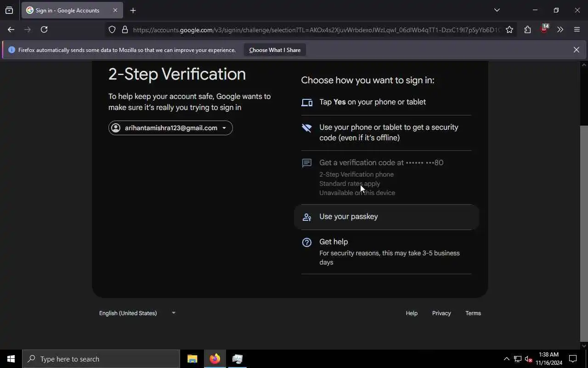Open the Get help option
This screenshot has height=368, width=588.
[x=386, y=252]
